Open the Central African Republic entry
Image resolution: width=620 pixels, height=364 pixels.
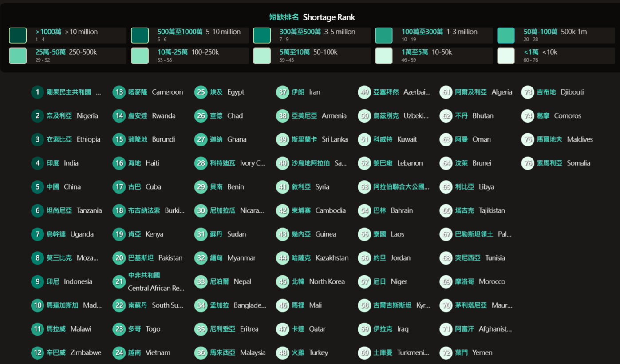156,282
